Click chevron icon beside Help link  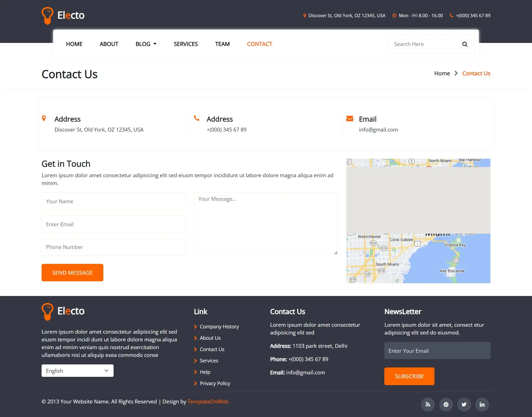[196, 372]
